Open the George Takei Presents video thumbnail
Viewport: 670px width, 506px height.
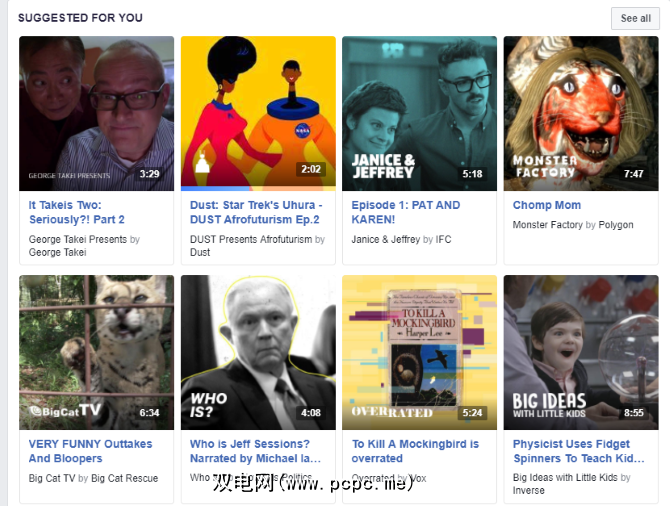97,113
